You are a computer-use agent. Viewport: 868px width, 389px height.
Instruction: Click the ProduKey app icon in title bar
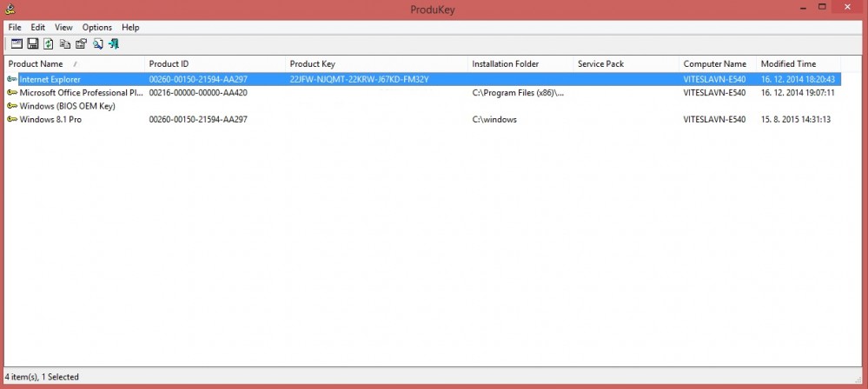[x=9, y=10]
